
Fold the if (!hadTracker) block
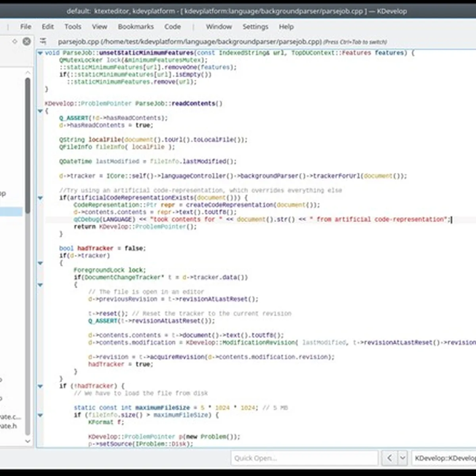click(40, 386)
